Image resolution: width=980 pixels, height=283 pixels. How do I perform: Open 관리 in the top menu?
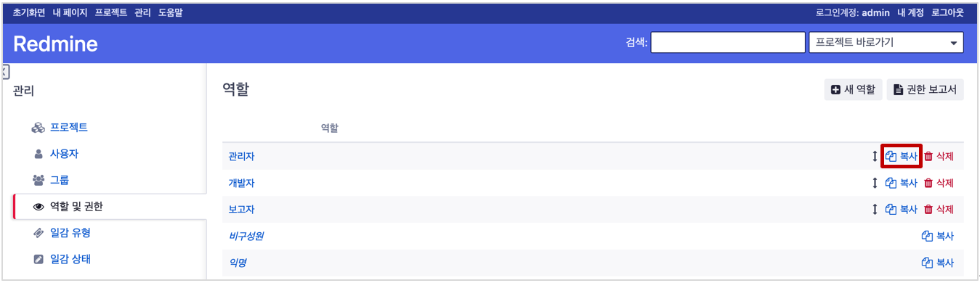(142, 13)
